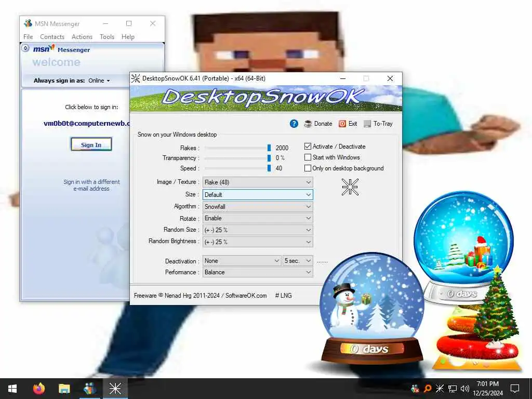532x399 pixels.
Task: Click the dotted button next to 5 sec.
Action: [x=322, y=261]
